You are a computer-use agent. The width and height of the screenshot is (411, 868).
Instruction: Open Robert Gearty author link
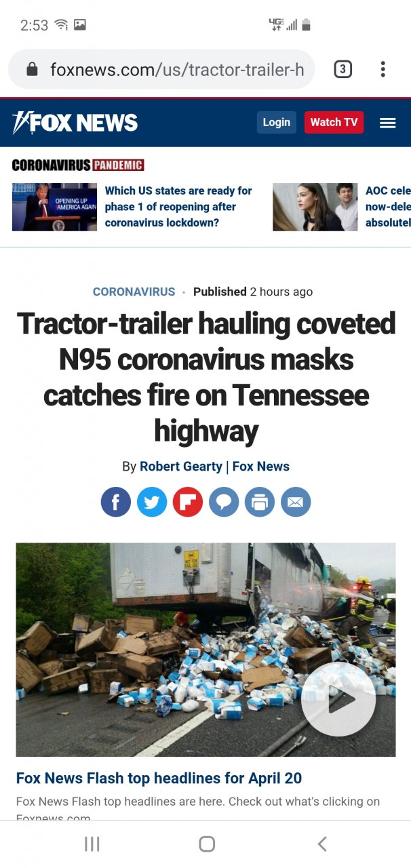tap(181, 467)
